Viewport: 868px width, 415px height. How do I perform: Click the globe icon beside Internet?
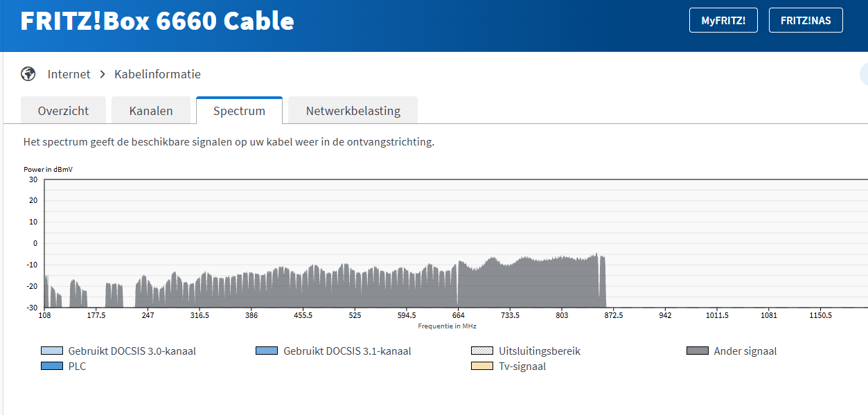tap(28, 73)
